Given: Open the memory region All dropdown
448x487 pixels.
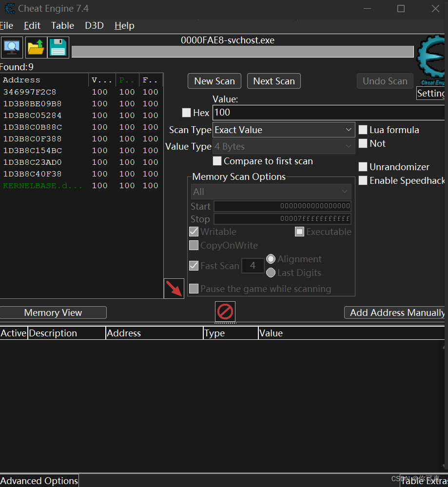Looking at the screenshot, I should point(271,192).
